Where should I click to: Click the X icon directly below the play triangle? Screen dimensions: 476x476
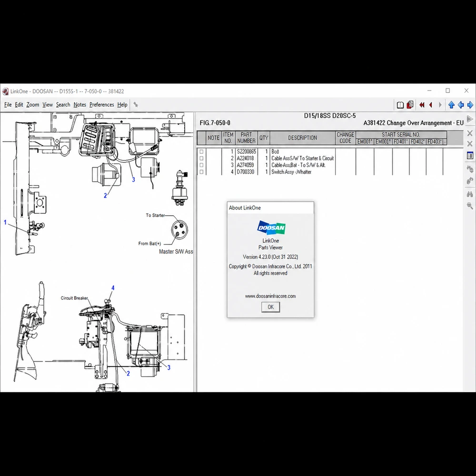click(x=470, y=133)
